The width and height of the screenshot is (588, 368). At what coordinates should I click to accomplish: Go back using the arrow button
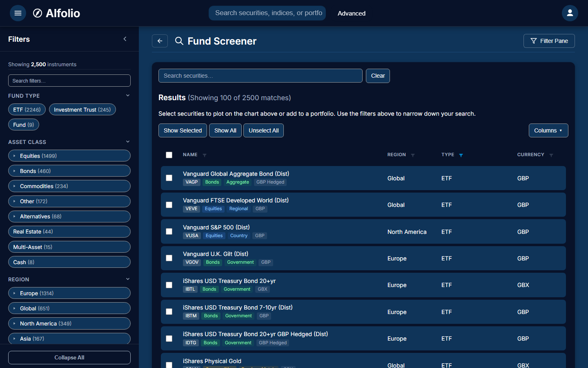[x=160, y=41]
